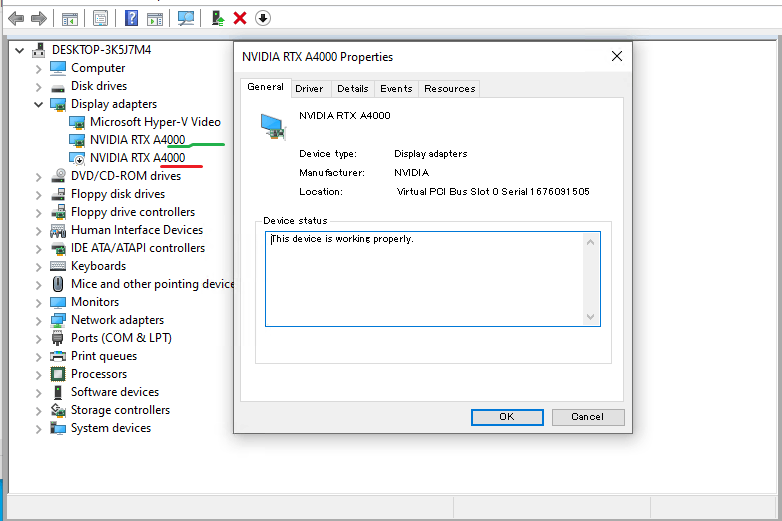This screenshot has width=782, height=521.
Task: Toggle the console tree pane icon
Action: [x=69, y=19]
